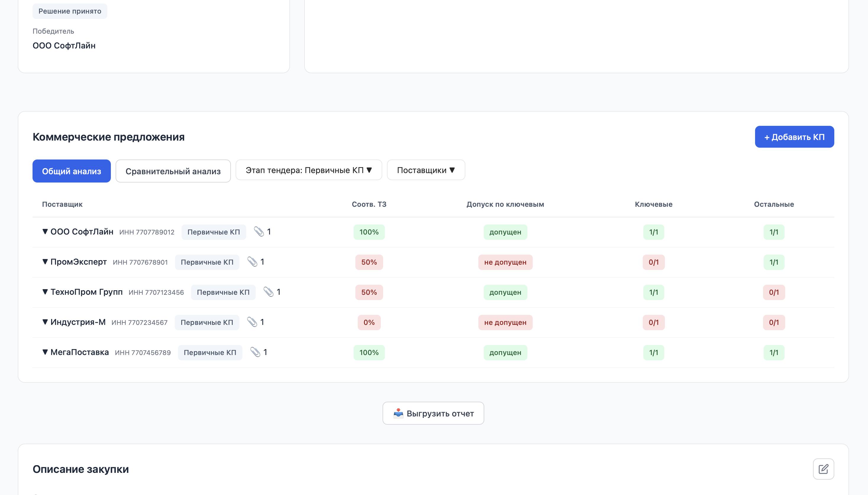Click the ИНН 7707789012 text
The height and width of the screenshot is (495, 868).
point(147,232)
